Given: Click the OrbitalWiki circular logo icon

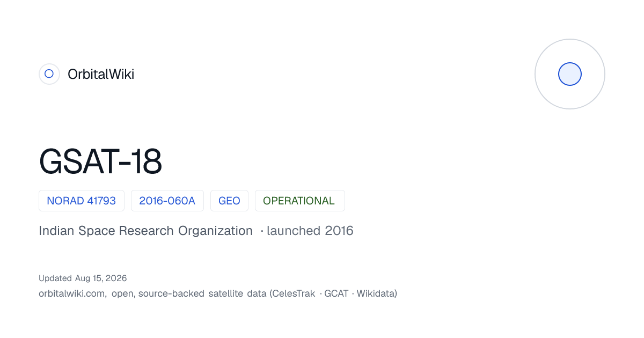Looking at the screenshot, I should pos(49,74).
